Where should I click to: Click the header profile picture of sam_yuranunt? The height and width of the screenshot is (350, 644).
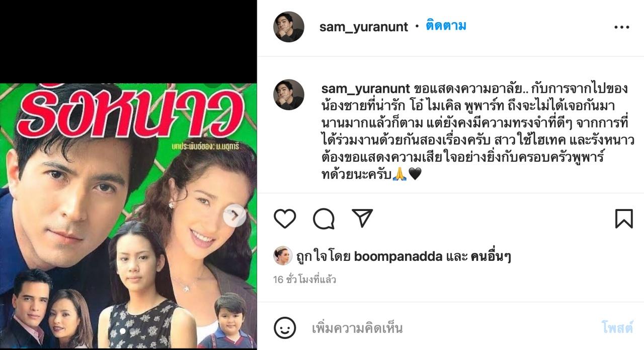coord(289,27)
